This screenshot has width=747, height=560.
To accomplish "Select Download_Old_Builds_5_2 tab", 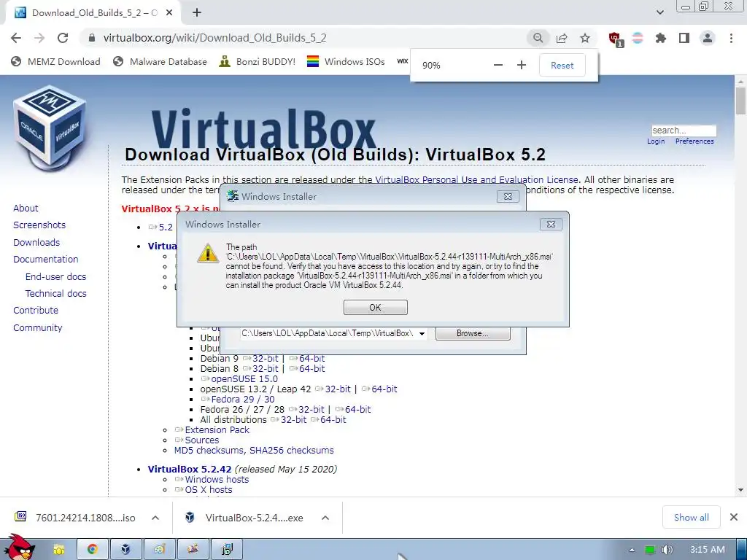I will pyautogui.click(x=93, y=13).
